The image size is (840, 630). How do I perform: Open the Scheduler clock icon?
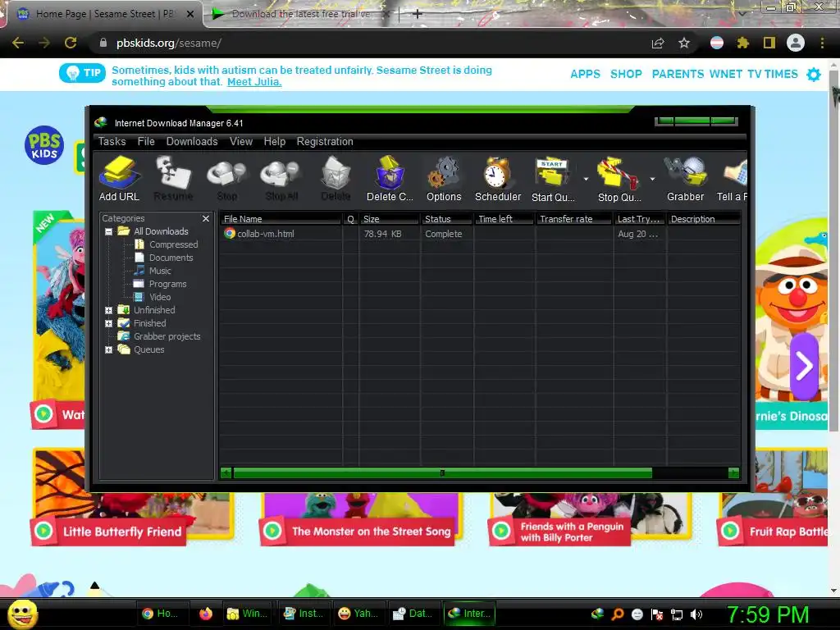(x=498, y=179)
